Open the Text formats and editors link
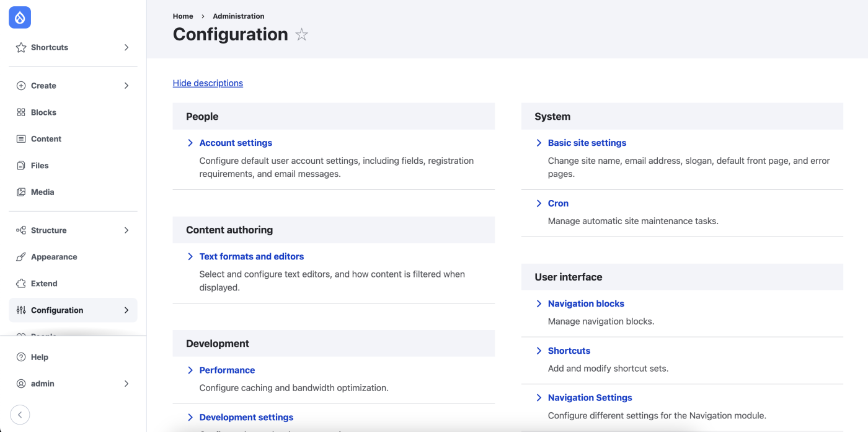The height and width of the screenshot is (432, 868). (251, 256)
